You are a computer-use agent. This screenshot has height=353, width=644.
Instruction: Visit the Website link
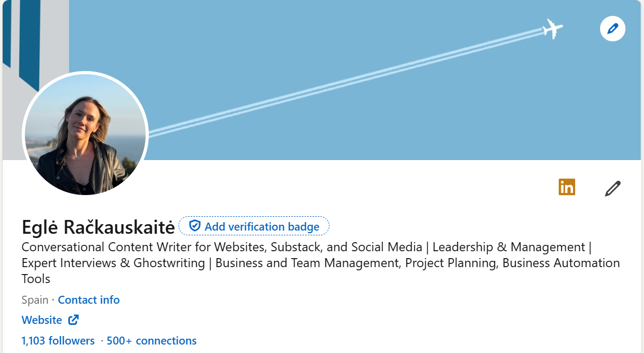click(x=42, y=320)
